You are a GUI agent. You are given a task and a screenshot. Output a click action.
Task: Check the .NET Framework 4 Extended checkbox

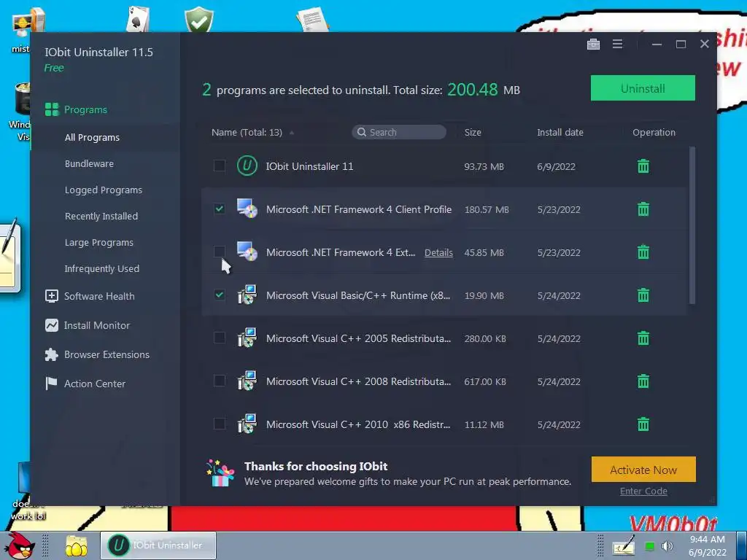219,251
